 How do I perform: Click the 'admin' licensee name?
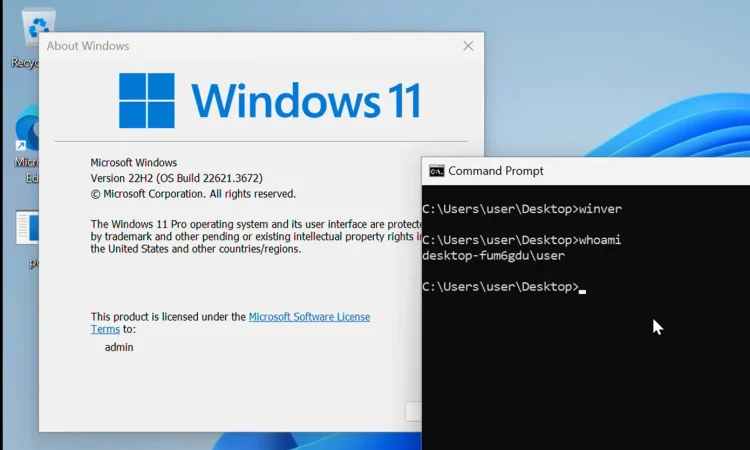[x=119, y=347]
